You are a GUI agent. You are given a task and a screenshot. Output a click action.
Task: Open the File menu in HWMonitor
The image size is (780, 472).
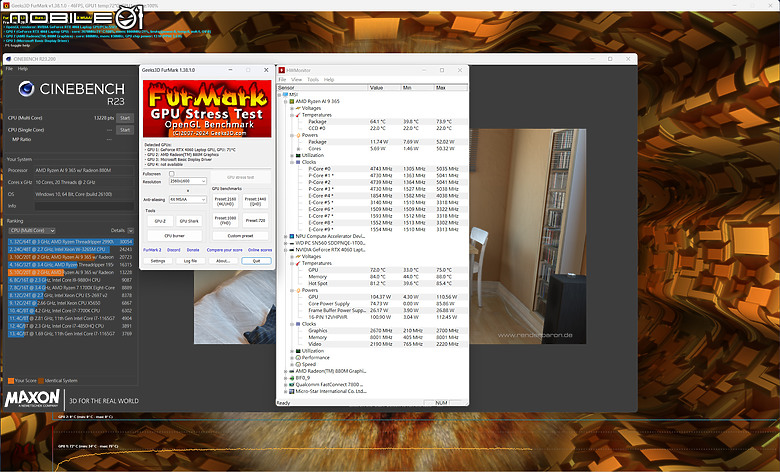pos(282,80)
